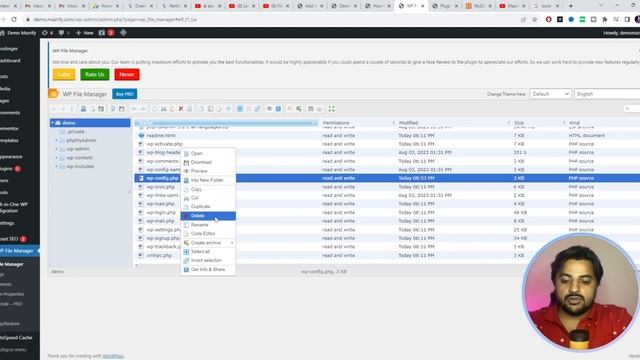This screenshot has width=640, height=360.
Task: Collapse the demo root folder arrow
Action: click(x=52, y=123)
